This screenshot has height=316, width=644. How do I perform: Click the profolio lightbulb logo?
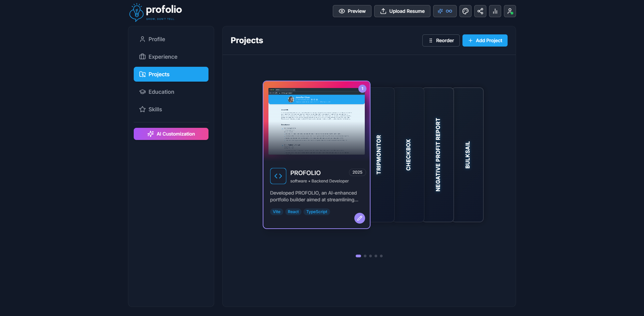[136, 12]
